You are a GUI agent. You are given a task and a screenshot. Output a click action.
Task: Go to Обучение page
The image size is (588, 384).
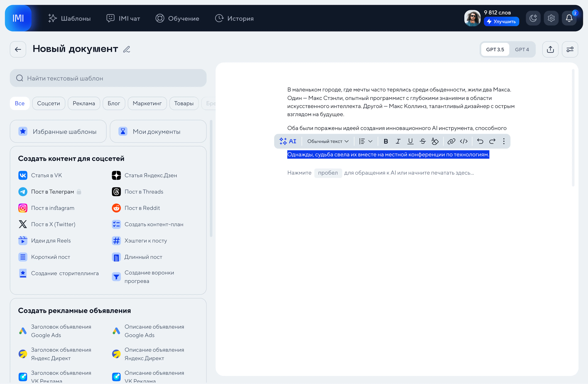coord(177,18)
